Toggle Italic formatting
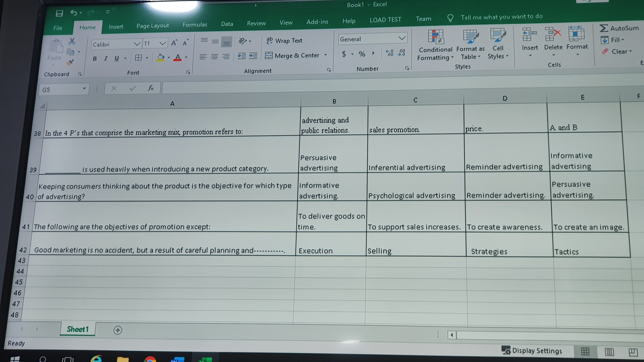This screenshot has width=644, height=362. click(106, 58)
